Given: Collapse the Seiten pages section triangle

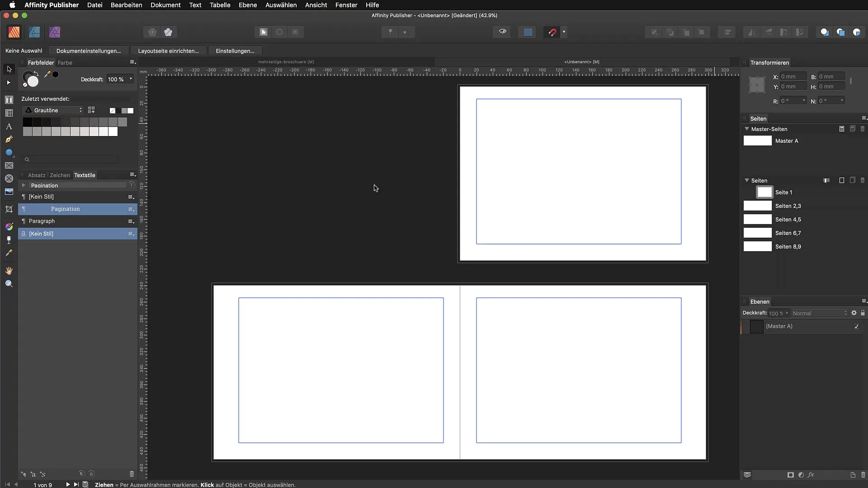Looking at the screenshot, I should point(747,180).
